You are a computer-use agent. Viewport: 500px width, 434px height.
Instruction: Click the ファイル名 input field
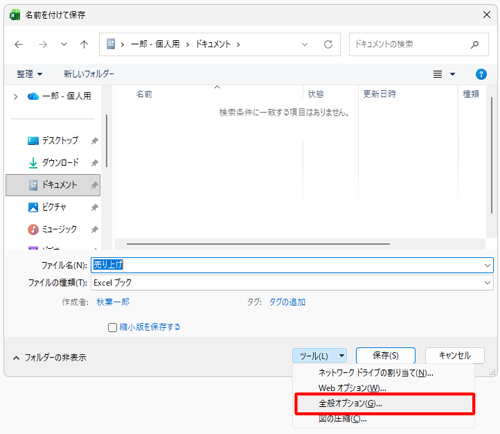[x=292, y=265]
